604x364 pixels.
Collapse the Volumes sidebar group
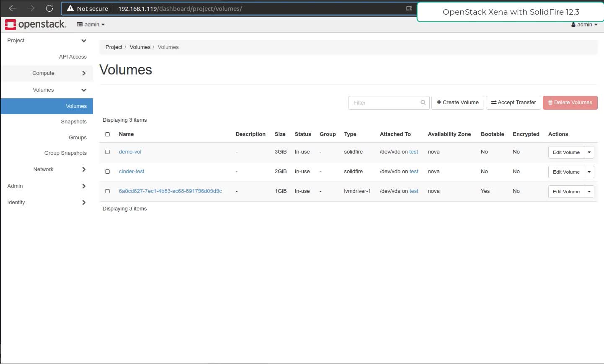tap(46, 90)
